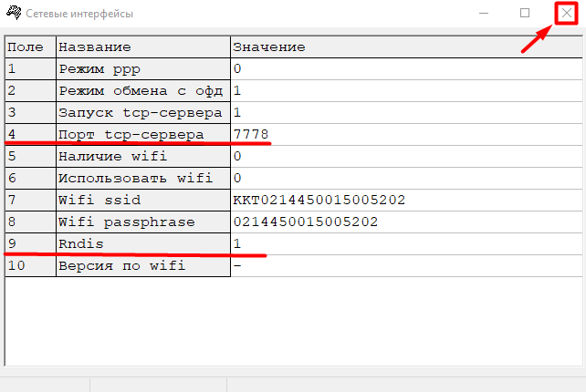
Task: Select field number 3 cell
Action: (31, 112)
